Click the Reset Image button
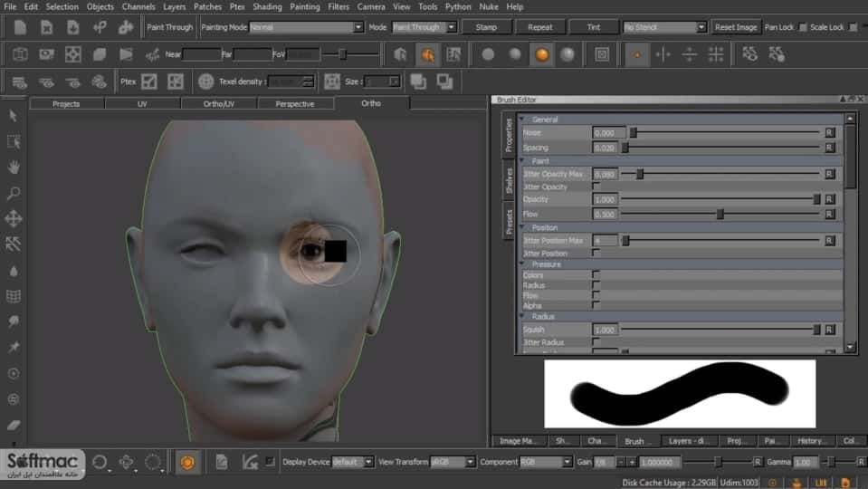This screenshot has width=868, height=489. click(736, 27)
